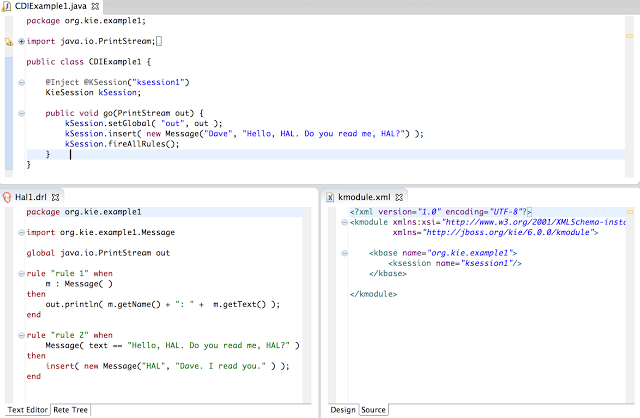Click the folded-code box after java.io.PrintStream import
This screenshot has height=418, width=640.
[x=161, y=41]
